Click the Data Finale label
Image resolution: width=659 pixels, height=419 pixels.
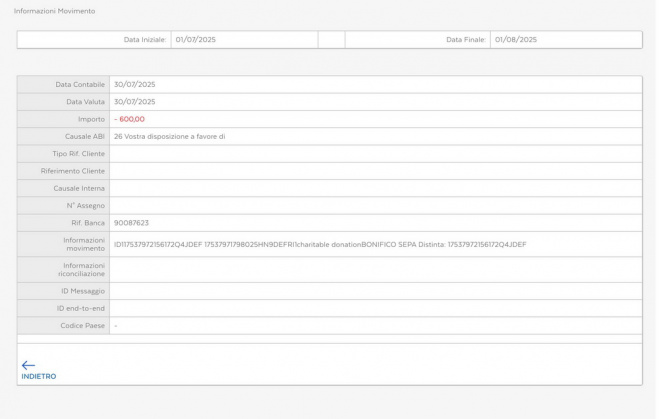[x=465, y=40]
